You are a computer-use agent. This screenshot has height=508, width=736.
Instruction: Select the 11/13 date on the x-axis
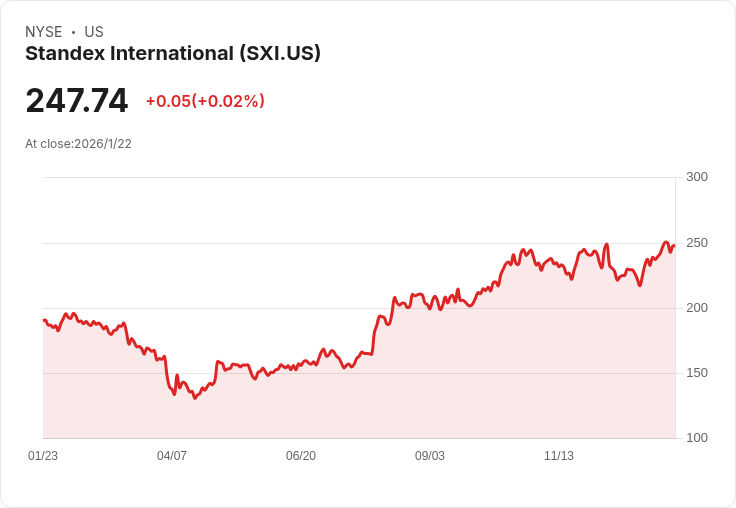click(559, 456)
